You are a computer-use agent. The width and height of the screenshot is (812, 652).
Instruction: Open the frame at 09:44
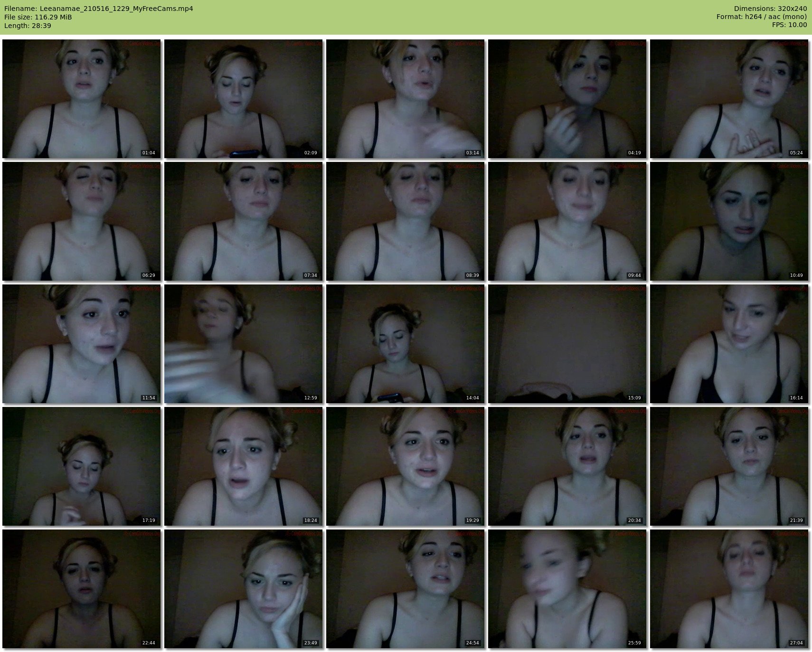pos(567,221)
